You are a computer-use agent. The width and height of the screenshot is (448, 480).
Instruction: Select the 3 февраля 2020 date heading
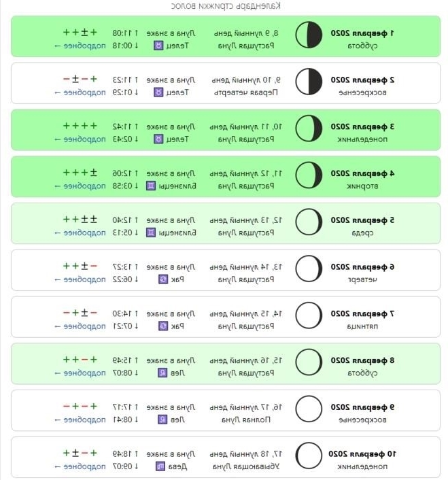tap(362, 126)
